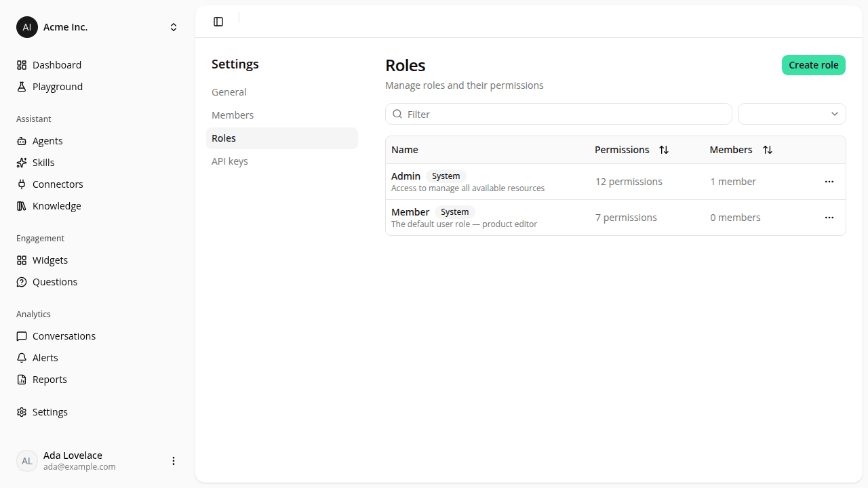Click the '0 members' cell
868x488 pixels.
click(x=736, y=218)
